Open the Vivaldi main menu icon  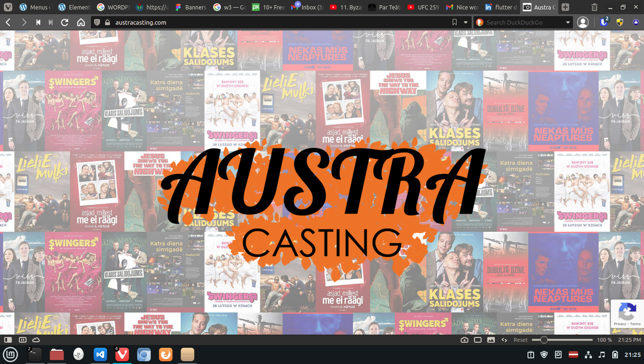pos(8,7)
